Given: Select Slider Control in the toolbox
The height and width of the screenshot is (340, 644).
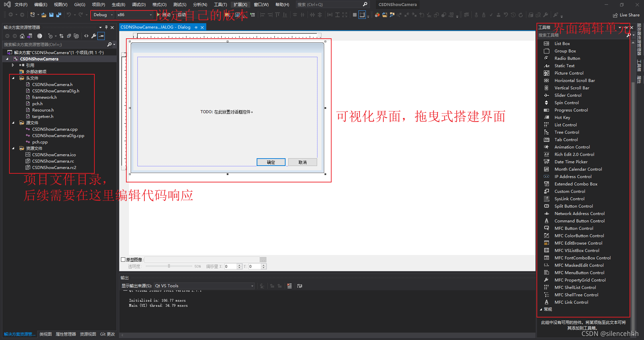Looking at the screenshot, I should click(568, 95).
